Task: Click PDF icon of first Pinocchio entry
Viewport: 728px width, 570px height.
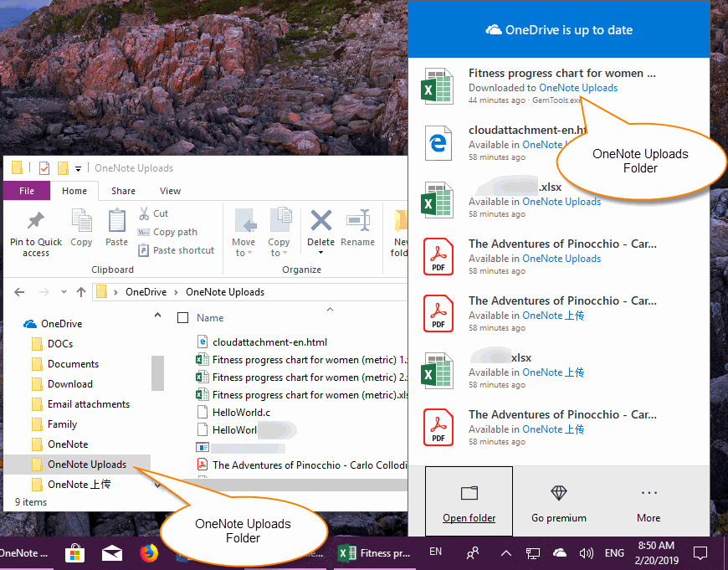Action: [x=438, y=256]
